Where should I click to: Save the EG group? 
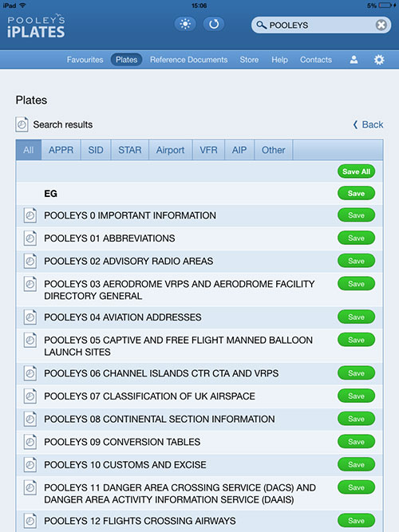tap(356, 193)
